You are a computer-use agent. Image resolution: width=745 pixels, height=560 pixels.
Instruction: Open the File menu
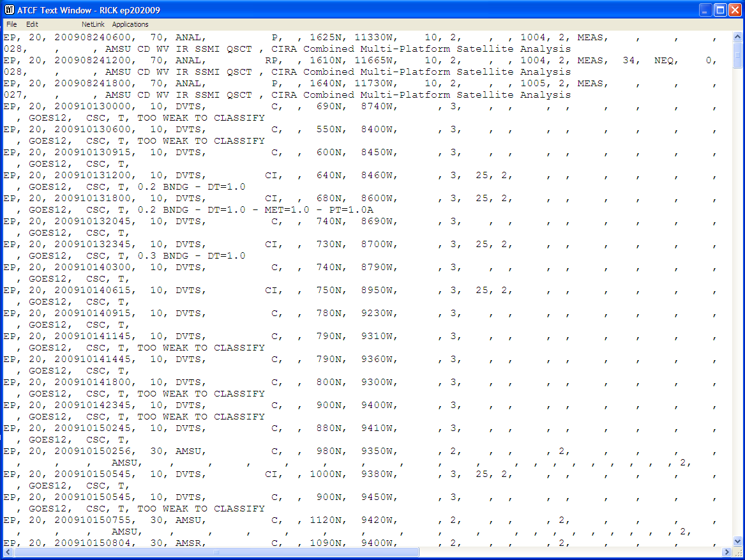tap(11, 24)
